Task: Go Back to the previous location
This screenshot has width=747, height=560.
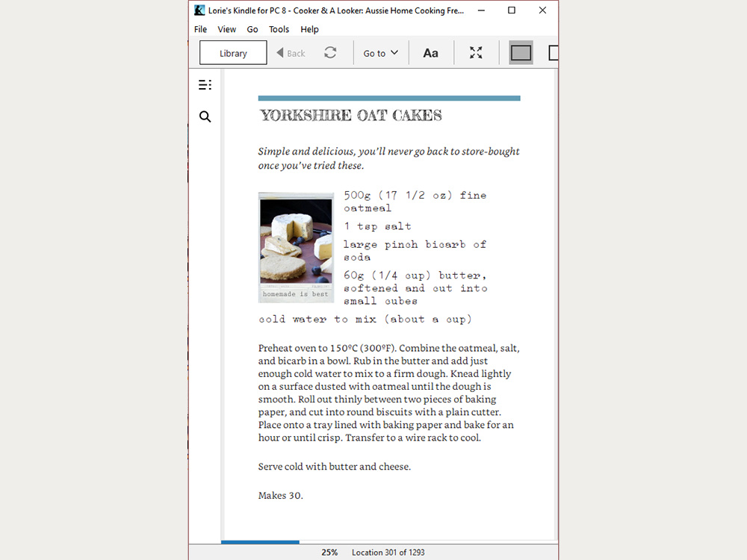Action: 291,53
